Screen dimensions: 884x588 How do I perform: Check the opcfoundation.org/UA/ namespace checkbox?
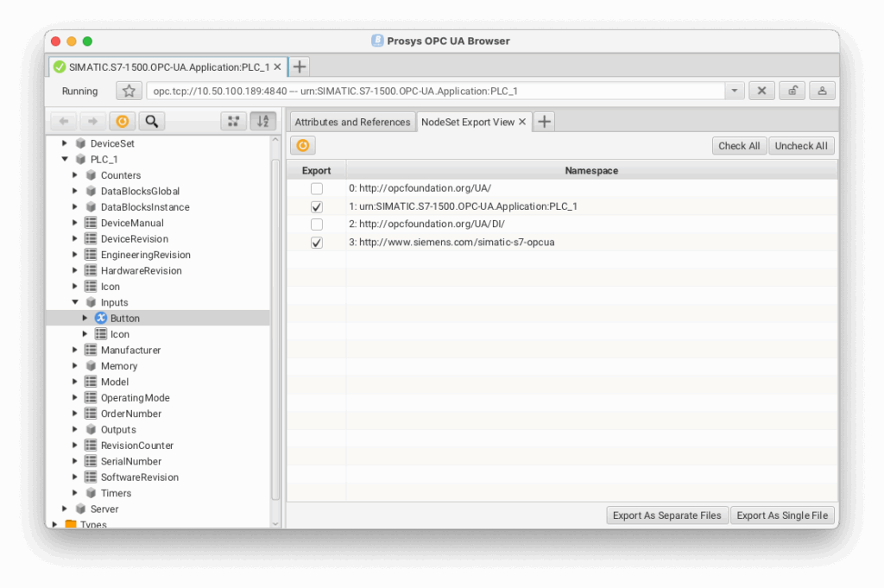click(x=317, y=188)
